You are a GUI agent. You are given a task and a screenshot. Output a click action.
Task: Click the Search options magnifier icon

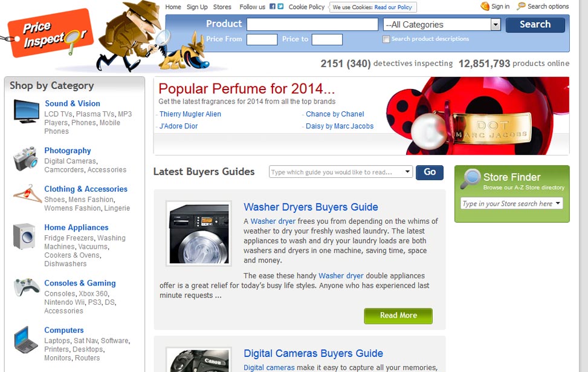click(522, 6)
